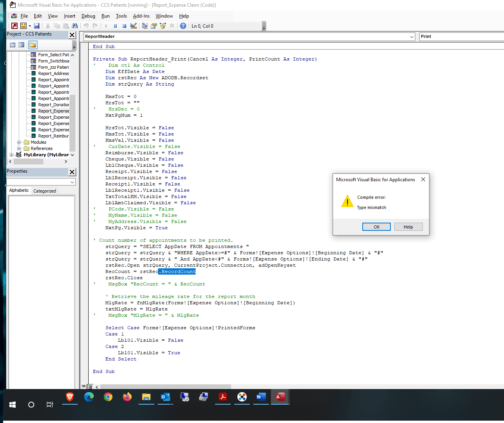Click the View Microsoft Access toolbar icon
Screen dimensions: 504x423
pos(14,26)
